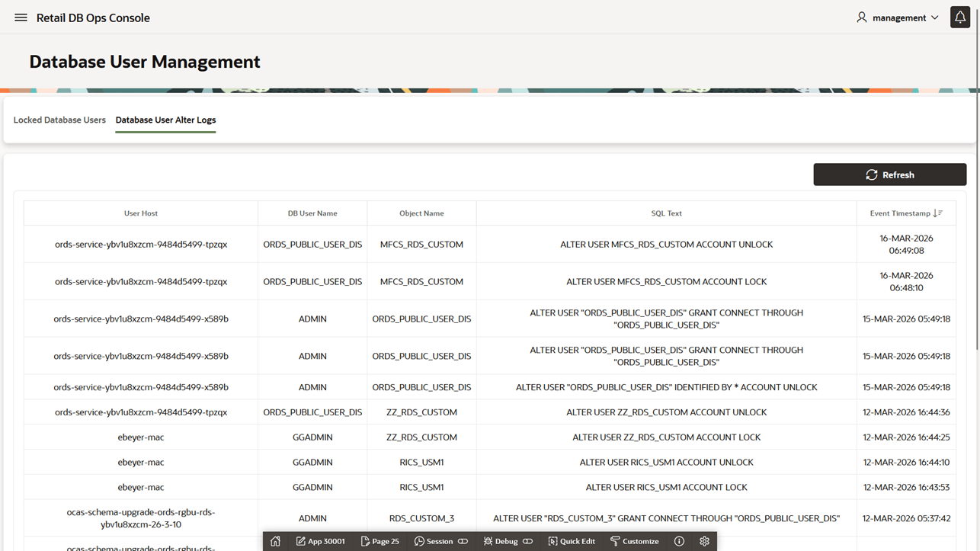Open the Session menu in developer toolbar
This screenshot has height=551, width=980.
point(433,541)
